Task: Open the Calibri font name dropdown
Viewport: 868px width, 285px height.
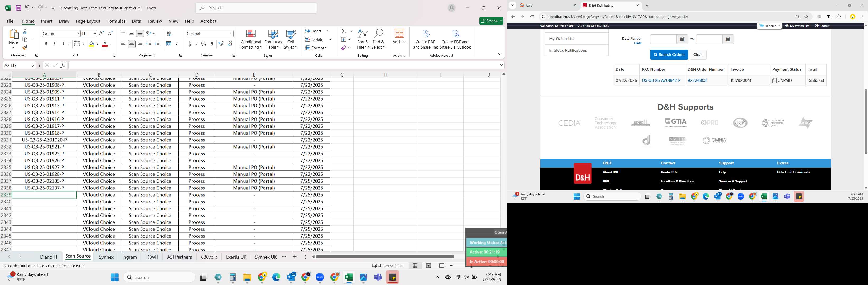Action: click(x=77, y=34)
